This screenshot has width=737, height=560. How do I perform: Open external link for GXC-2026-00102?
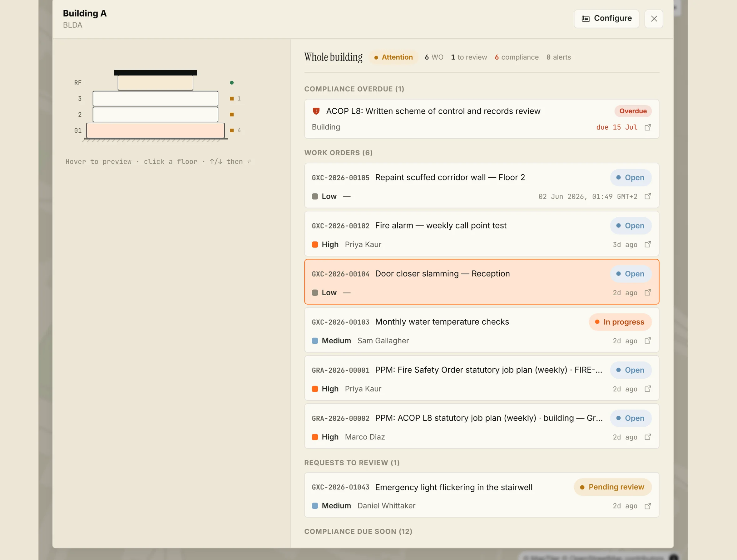coord(648,244)
